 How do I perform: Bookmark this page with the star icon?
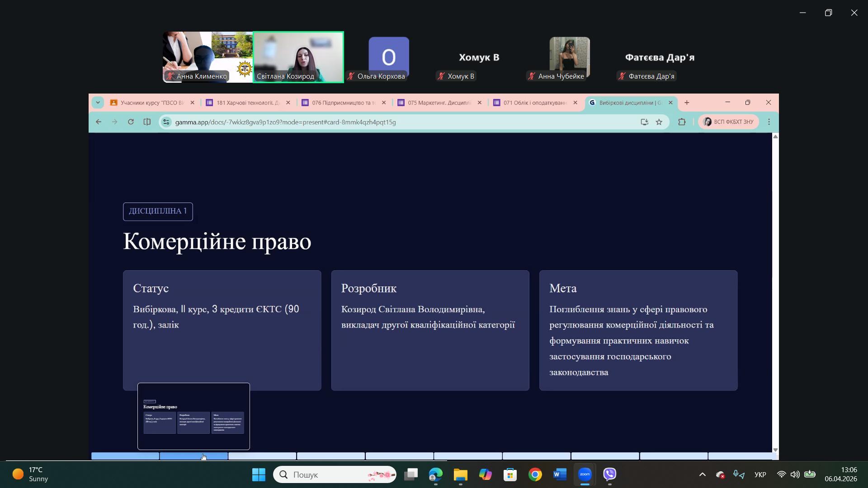pyautogui.click(x=659, y=122)
